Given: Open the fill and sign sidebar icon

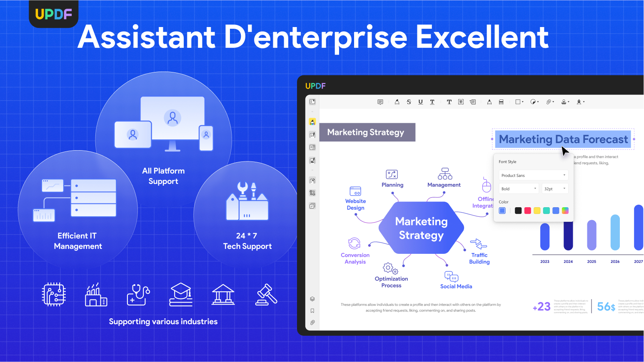Looking at the screenshot, I should (312, 160).
